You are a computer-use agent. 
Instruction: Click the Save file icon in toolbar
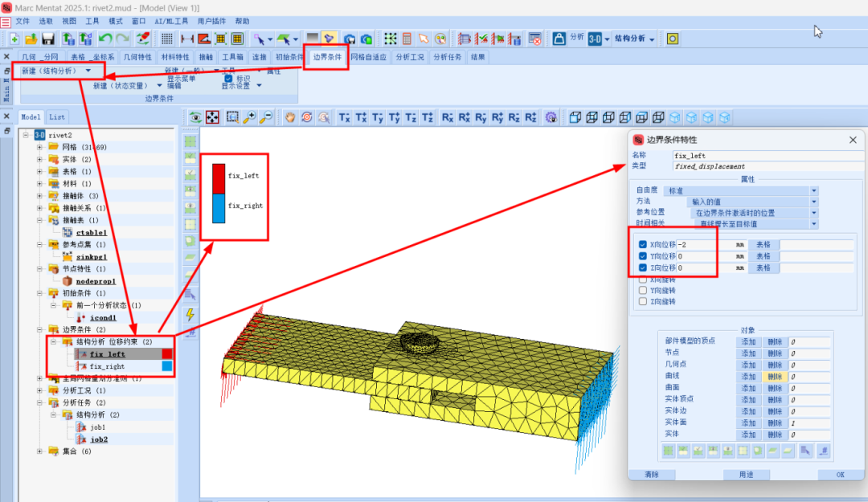(48, 39)
